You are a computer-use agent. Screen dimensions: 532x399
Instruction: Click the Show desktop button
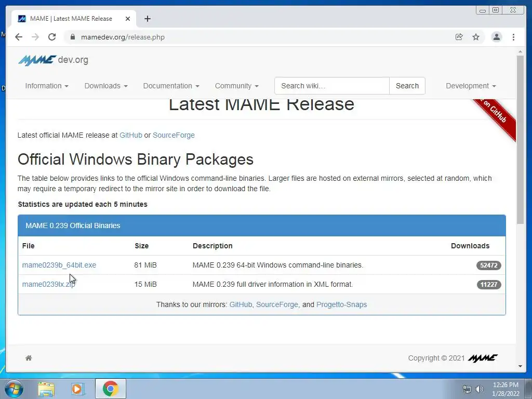pyautogui.click(x=528, y=389)
